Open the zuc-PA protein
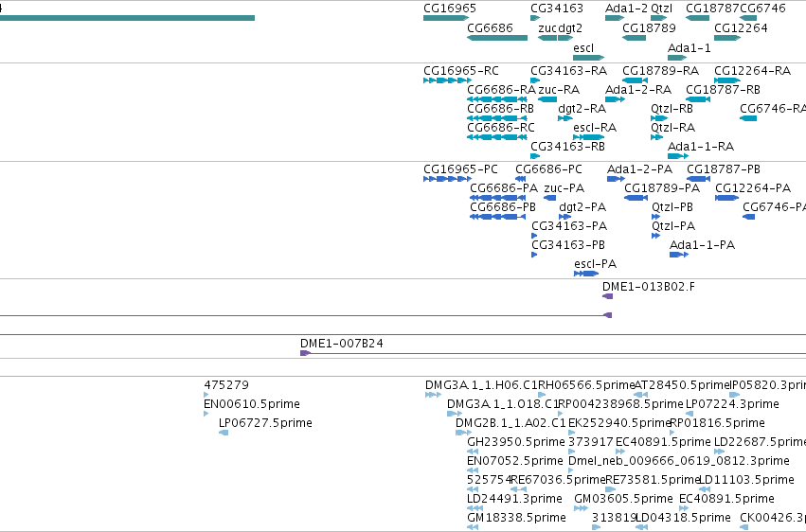 point(564,188)
